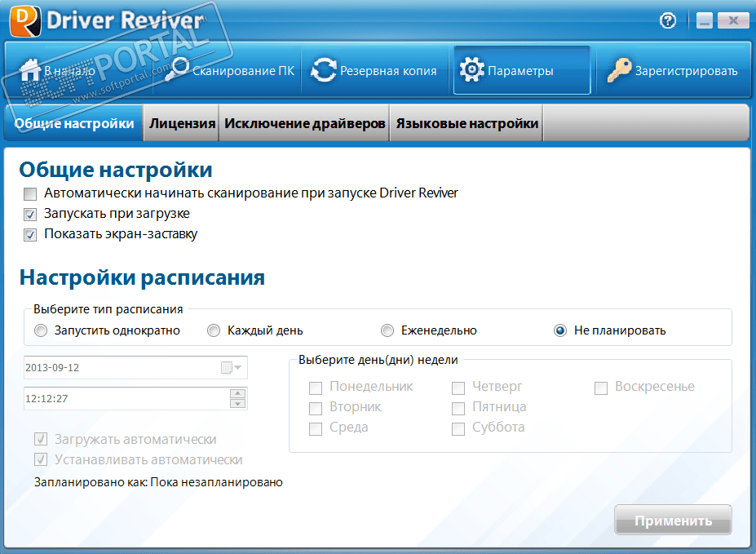756x554 pixels.
Task: Select Запустить однократно radio button
Action: pyautogui.click(x=41, y=330)
